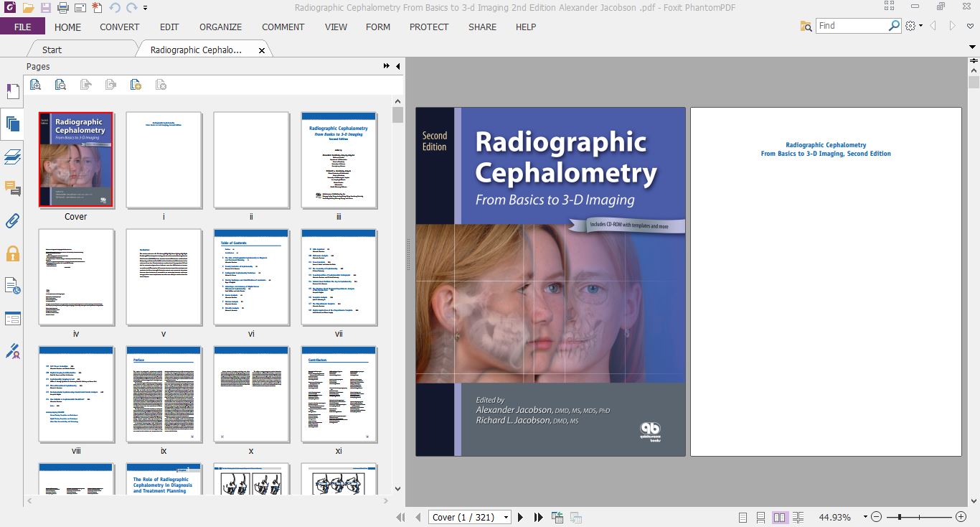This screenshot has height=527, width=980.
Task: Open the Comments panel in sidebar
Action: (12, 189)
